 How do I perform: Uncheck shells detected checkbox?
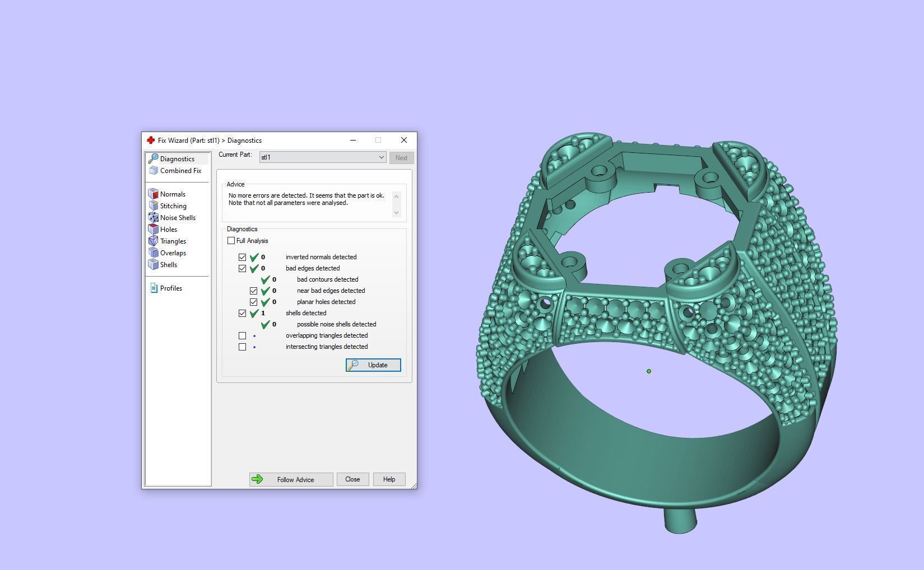pyautogui.click(x=242, y=313)
